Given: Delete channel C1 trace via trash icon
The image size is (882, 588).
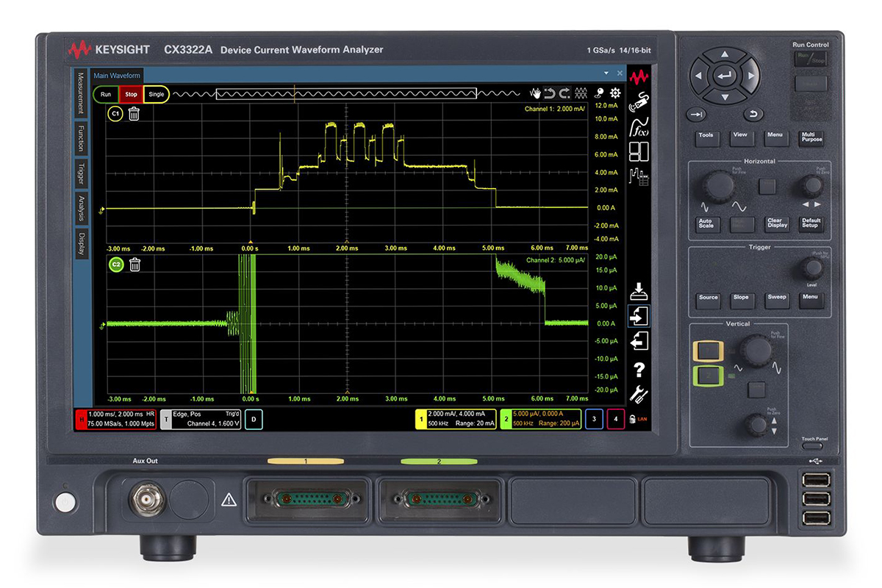Looking at the screenshot, I should (132, 115).
